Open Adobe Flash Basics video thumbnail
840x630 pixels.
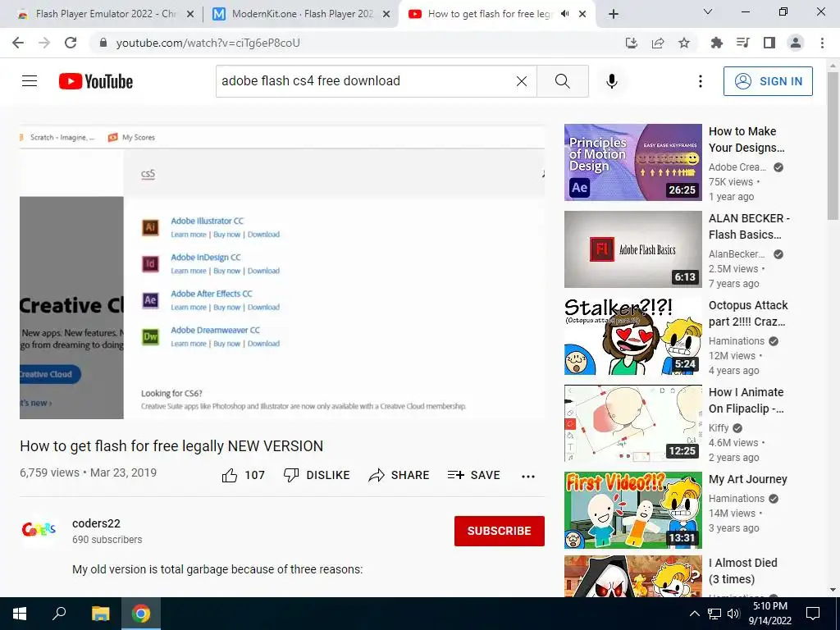coord(632,249)
